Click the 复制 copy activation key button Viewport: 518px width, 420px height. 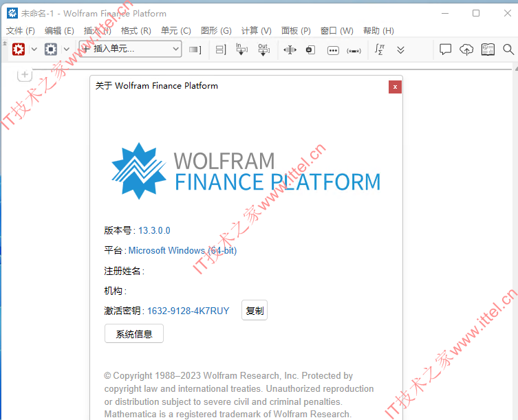point(255,311)
